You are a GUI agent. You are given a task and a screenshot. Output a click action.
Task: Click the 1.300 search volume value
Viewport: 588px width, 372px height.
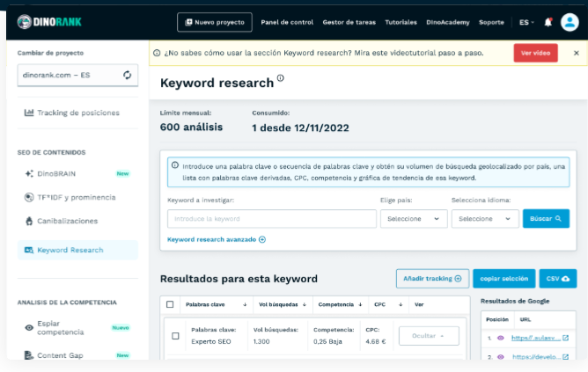261,341
